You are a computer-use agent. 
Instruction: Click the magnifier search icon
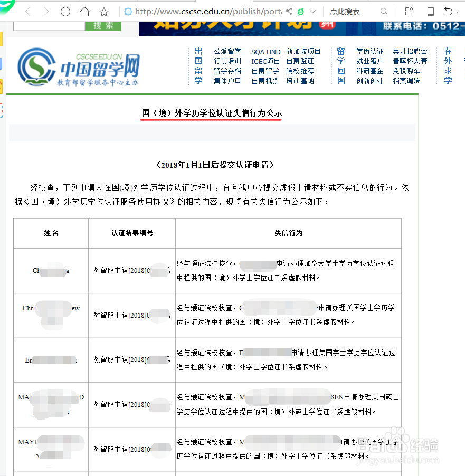384,12
